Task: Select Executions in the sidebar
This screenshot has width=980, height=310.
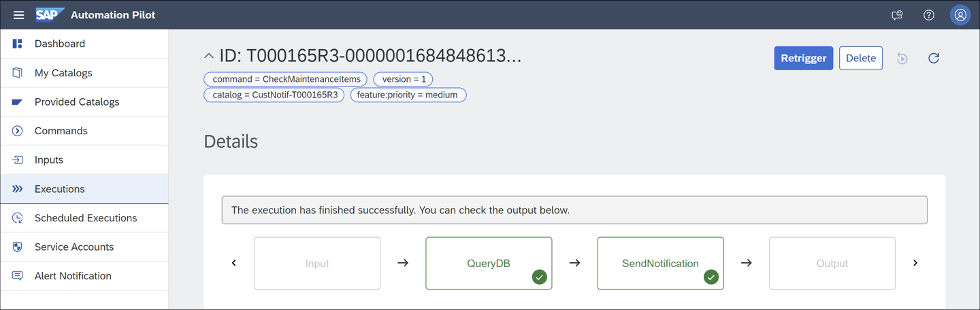Action: pyautogui.click(x=84, y=189)
